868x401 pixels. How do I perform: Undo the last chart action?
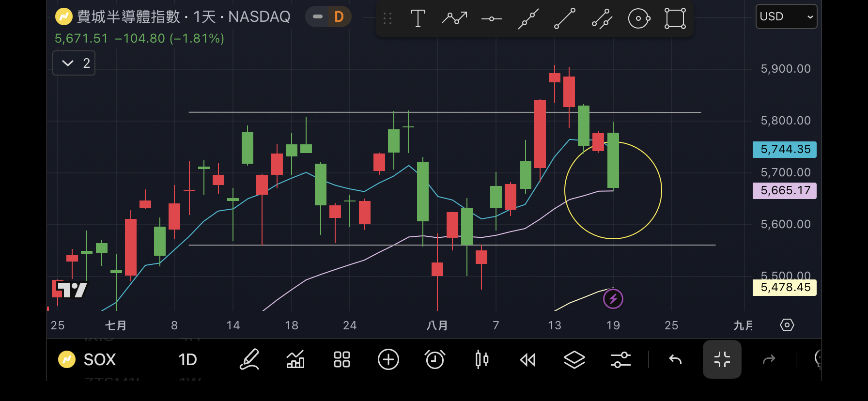point(675,359)
